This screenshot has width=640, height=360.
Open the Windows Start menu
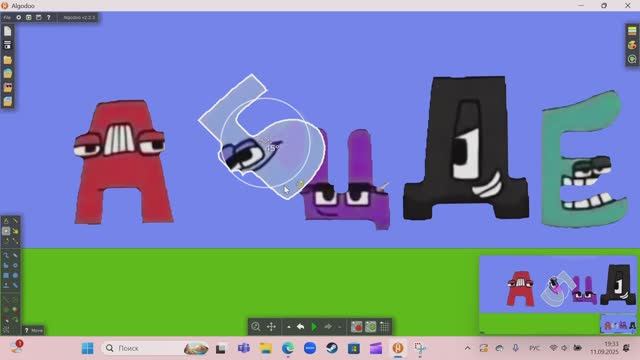pos(87,348)
